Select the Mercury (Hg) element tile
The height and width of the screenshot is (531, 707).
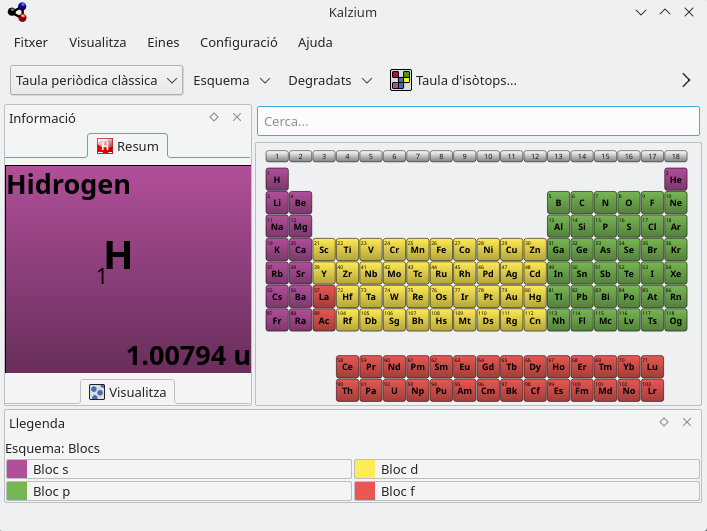point(535,297)
